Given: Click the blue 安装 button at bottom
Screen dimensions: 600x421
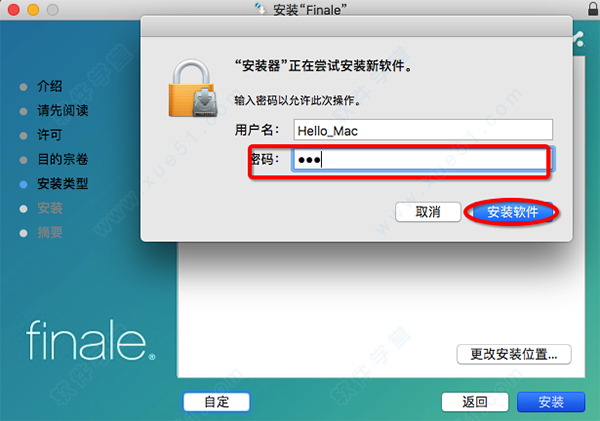Looking at the screenshot, I should (x=551, y=402).
